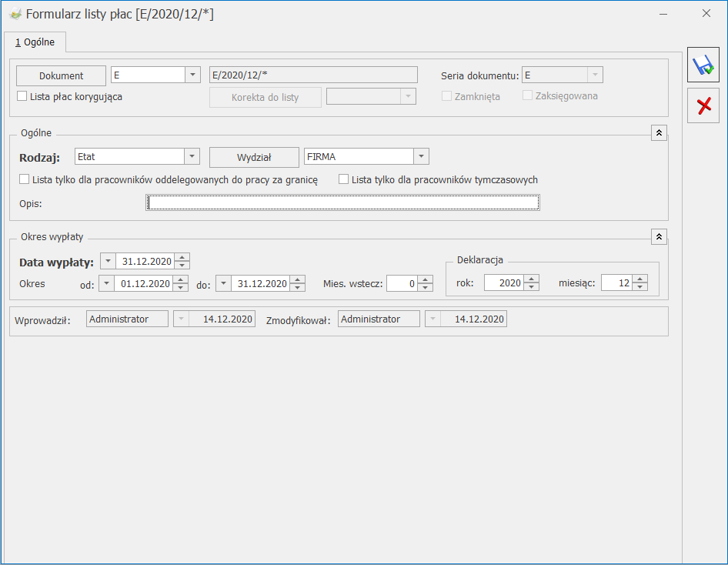This screenshot has width=728, height=565.
Task: Increase the Okres od date
Action: (181, 279)
